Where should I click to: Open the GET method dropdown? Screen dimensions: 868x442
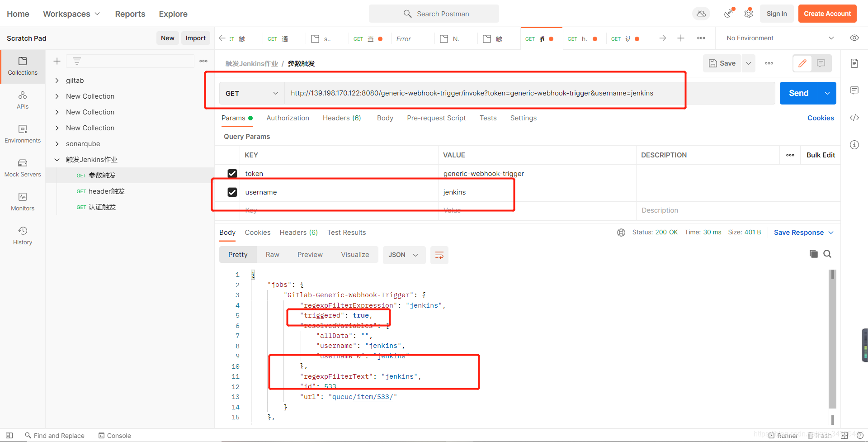252,93
